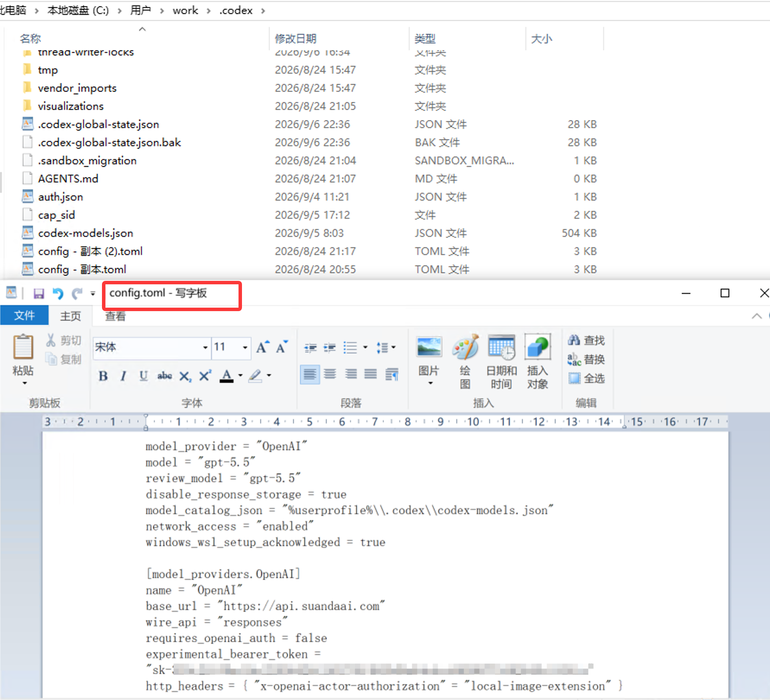Open the text highlight color dropdown arrow
The height and width of the screenshot is (700, 770).
[269, 375]
